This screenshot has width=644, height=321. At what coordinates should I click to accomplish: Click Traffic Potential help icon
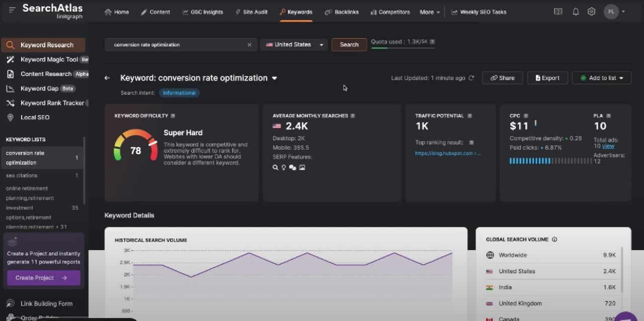tap(470, 116)
